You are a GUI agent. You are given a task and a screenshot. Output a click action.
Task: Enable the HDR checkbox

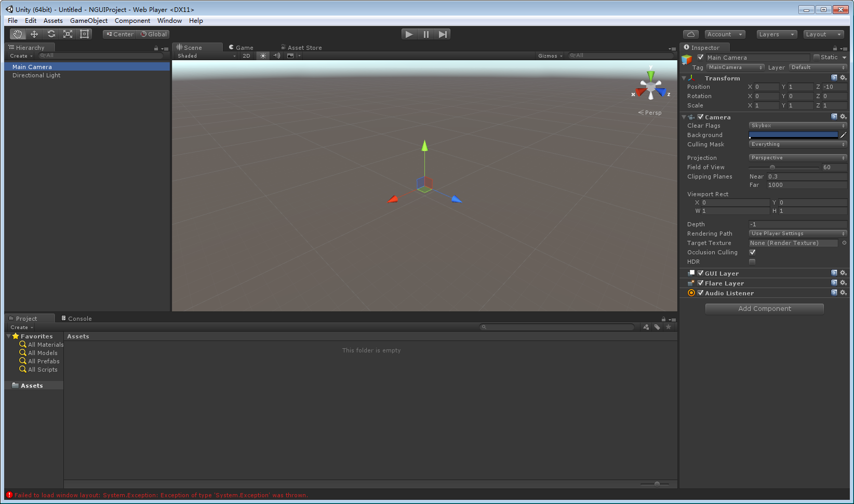752,262
